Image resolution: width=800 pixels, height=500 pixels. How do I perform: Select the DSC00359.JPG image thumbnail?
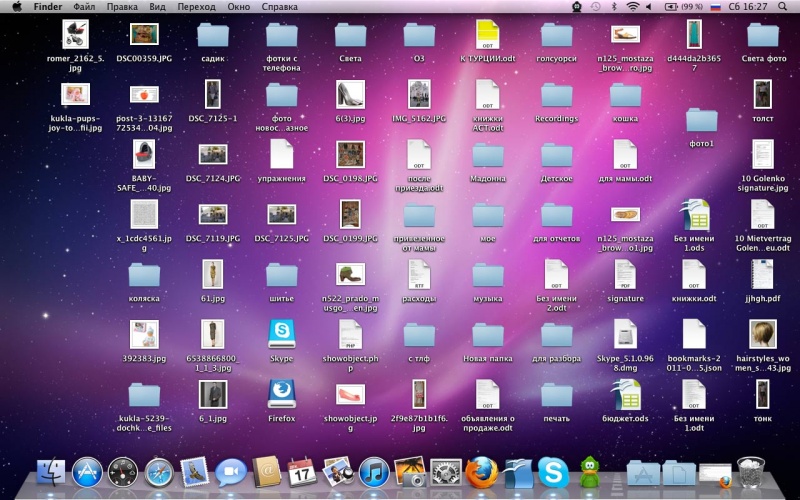click(144, 35)
